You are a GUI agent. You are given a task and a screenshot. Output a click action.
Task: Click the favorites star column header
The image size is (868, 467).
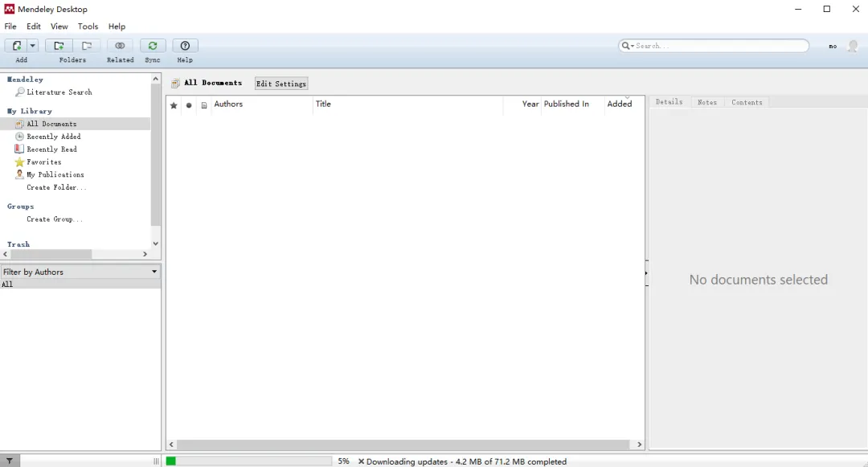click(x=174, y=105)
